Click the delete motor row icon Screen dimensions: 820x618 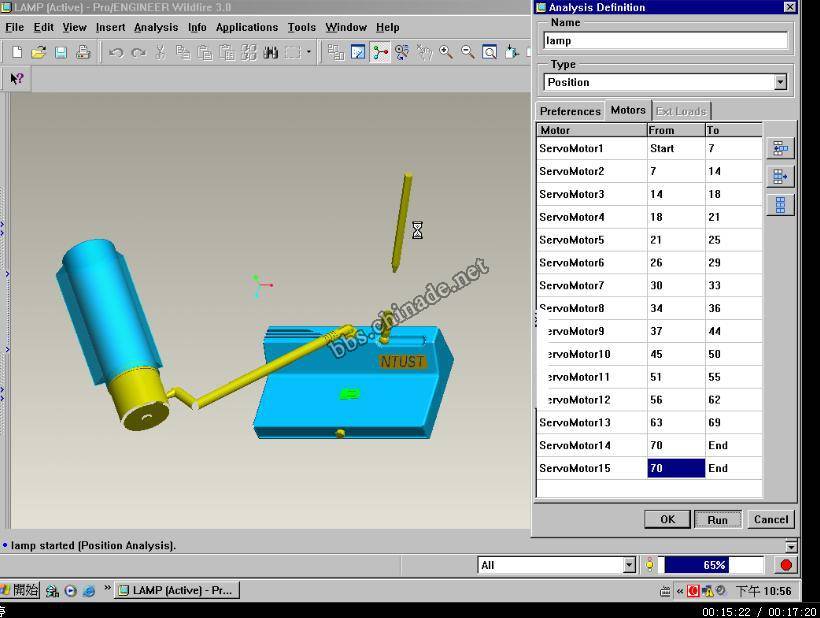(780, 177)
